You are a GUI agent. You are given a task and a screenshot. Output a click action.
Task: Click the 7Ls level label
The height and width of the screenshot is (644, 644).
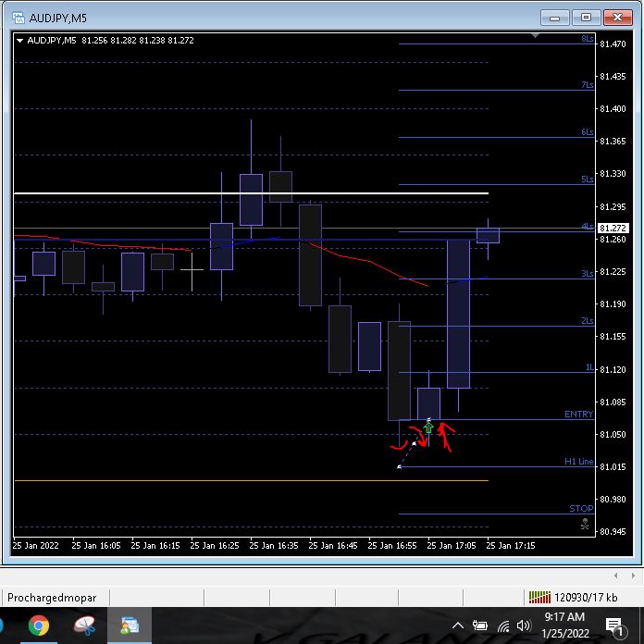pyautogui.click(x=588, y=85)
